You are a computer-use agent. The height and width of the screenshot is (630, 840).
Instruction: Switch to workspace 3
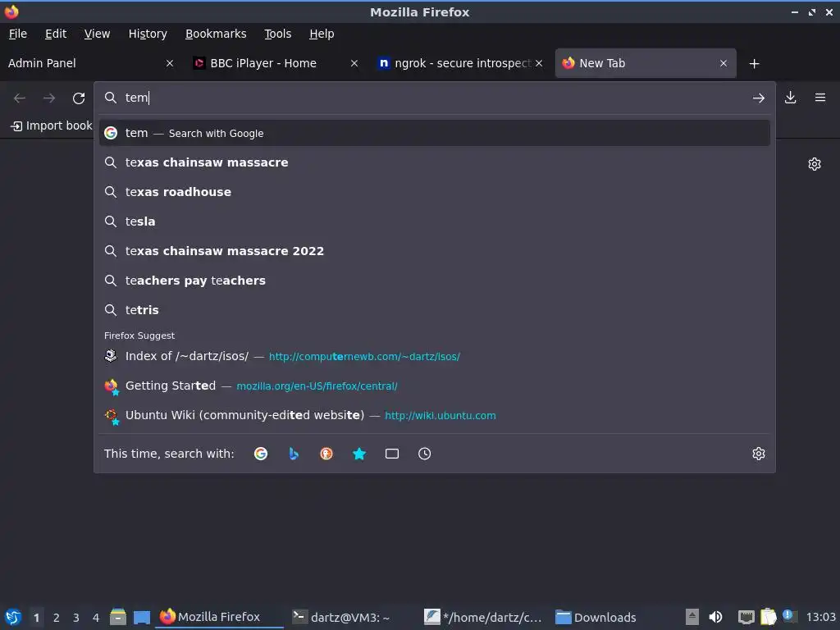click(x=76, y=618)
